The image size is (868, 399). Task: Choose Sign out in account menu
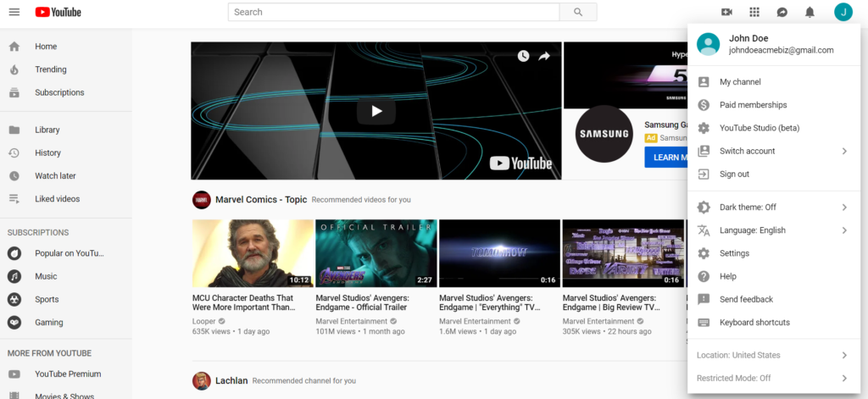(x=734, y=174)
